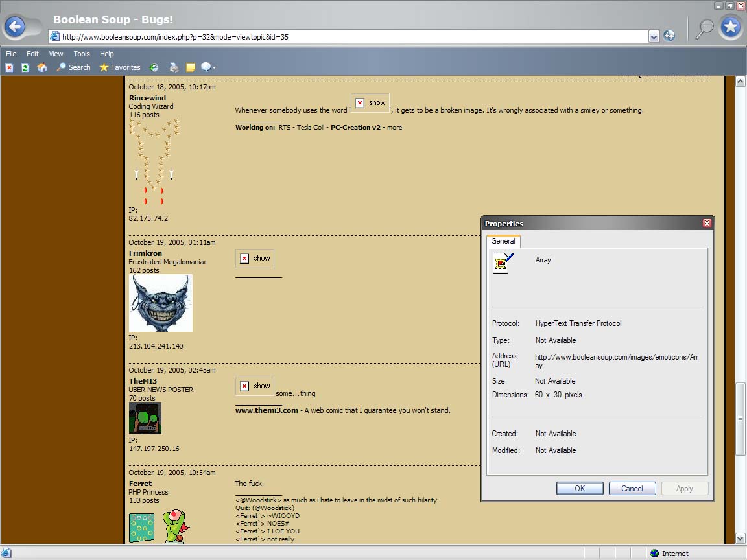
Task: Click the PC-Creation v2 signature link
Action: point(355,128)
